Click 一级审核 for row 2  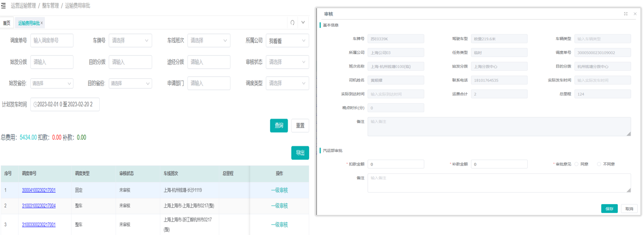click(x=279, y=206)
